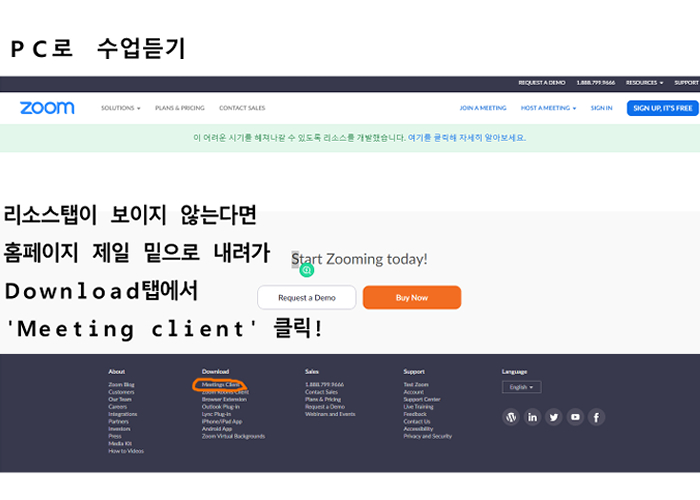700x500 pixels.
Task: Open the iPhone/iPad App footer link
Action: (222, 421)
